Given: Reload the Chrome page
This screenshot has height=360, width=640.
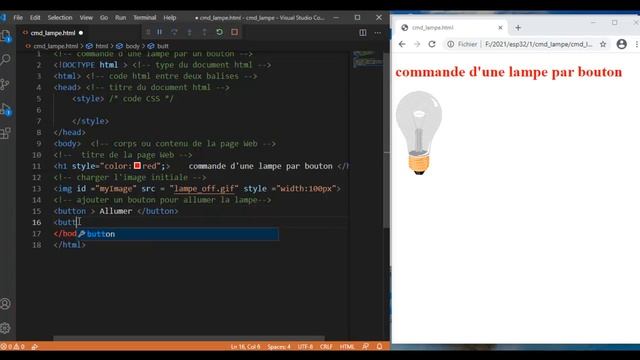Looking at the screenshot, I should tap(432, 44).
